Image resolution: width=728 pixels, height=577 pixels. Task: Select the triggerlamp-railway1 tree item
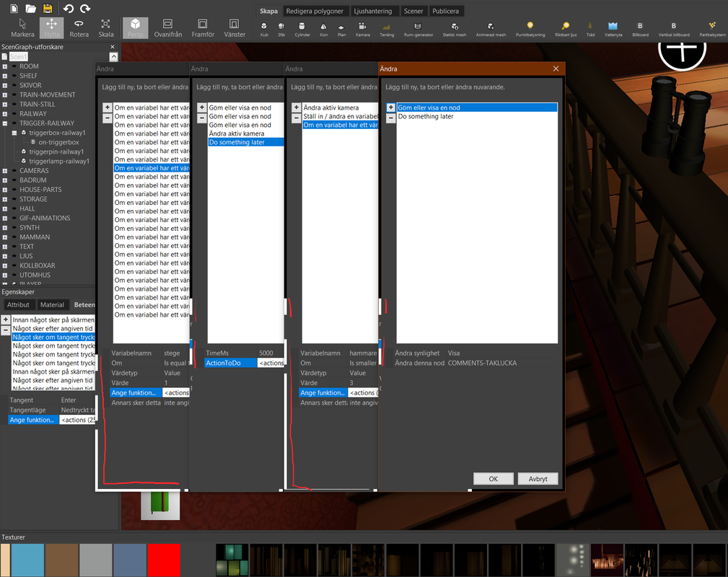click(x=59, y=162)
